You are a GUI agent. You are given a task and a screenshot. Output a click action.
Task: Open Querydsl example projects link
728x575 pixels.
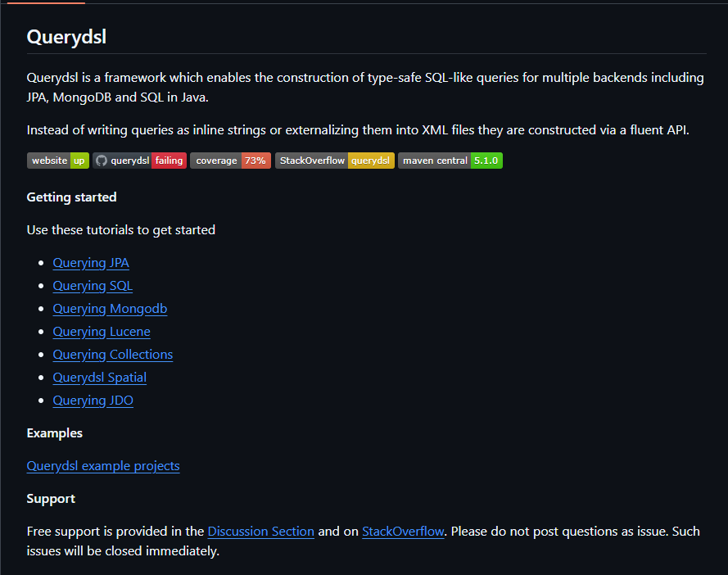coord(103,466)
